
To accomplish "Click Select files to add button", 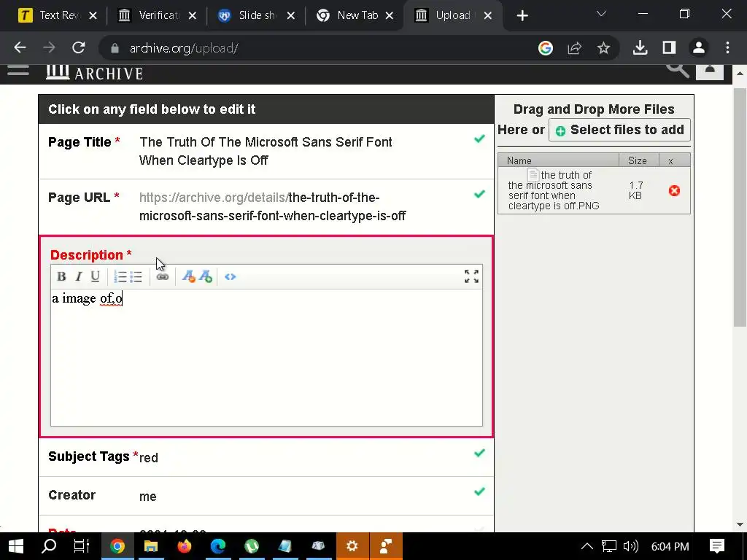I will click(619, 130).
